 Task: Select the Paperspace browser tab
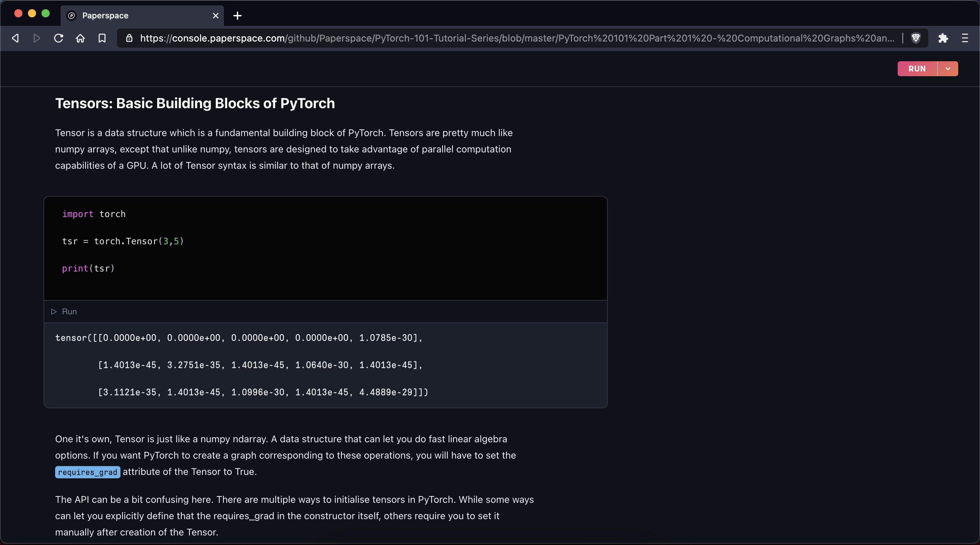[x=142, y=16]
